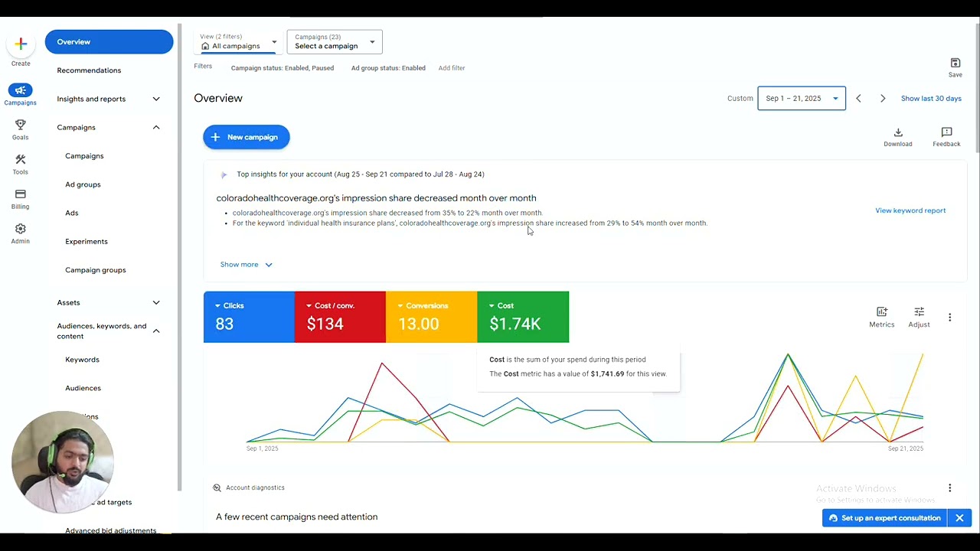
Task: Open the Cost / conv. metric dropdown
Action: point(309,305)
